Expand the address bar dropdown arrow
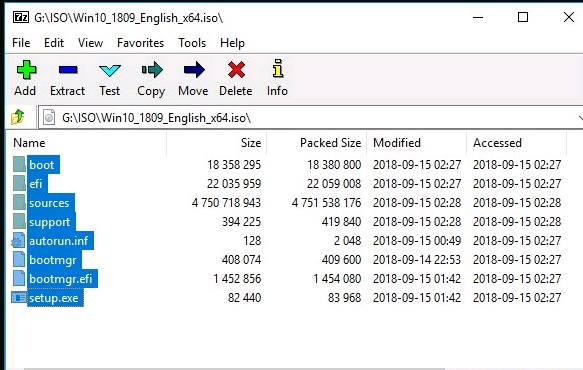Screen dimensions: 583x370 point(580,118)
